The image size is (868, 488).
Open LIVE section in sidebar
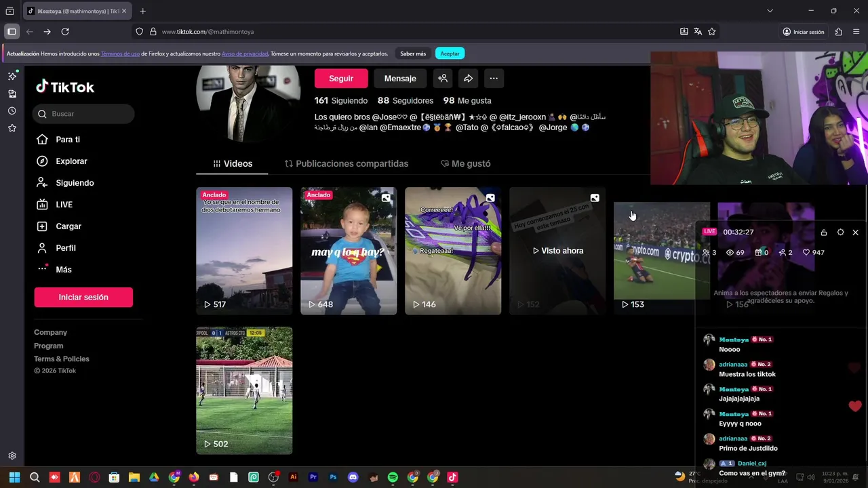click(64, 205)
